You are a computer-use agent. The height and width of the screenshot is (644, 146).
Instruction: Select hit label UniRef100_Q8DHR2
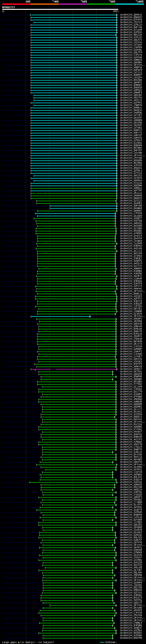tap(131, 407)
